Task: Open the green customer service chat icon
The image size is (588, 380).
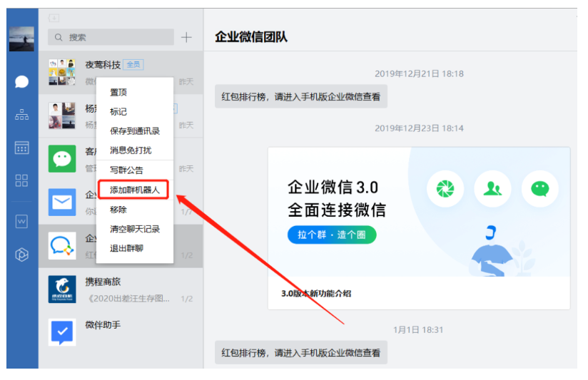Action: 62,158
